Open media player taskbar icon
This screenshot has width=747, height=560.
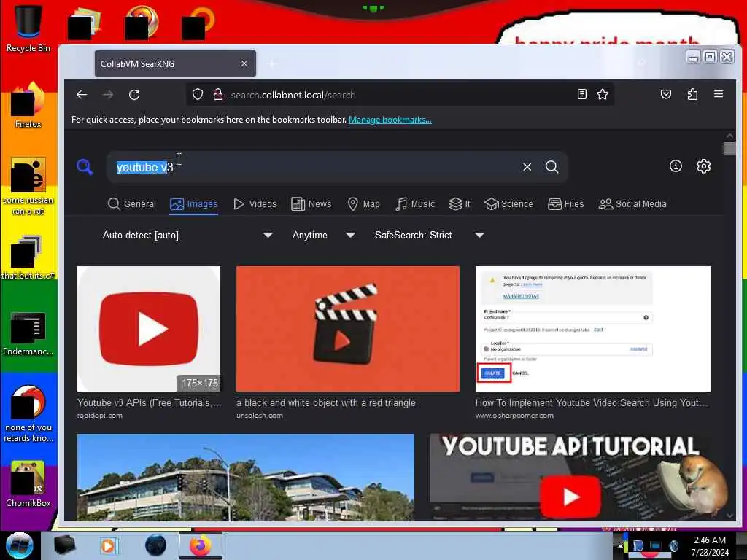[x=108, y=545]
